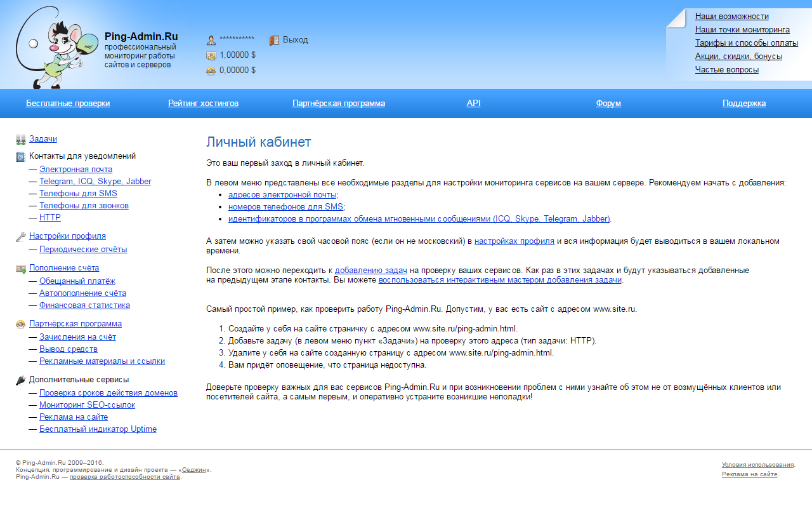Open the Поддержка menu item
This screenshot has width=812, height=508.
tap(744, 104)
